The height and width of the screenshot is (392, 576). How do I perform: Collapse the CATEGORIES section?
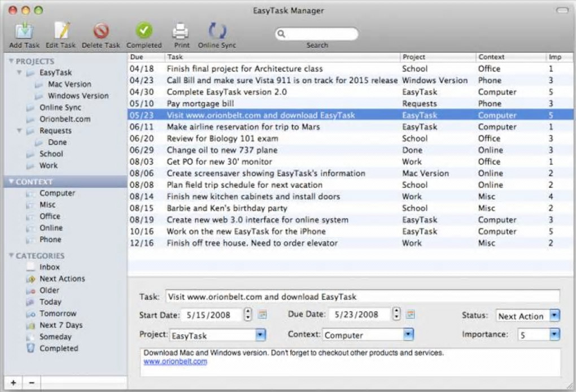click(x=11, y=255)
